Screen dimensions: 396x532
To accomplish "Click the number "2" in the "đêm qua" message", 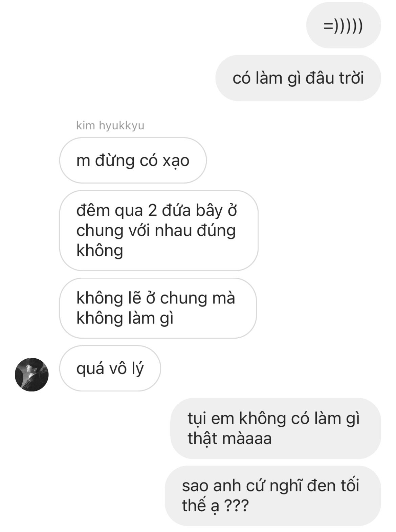I will coord(153,211).
